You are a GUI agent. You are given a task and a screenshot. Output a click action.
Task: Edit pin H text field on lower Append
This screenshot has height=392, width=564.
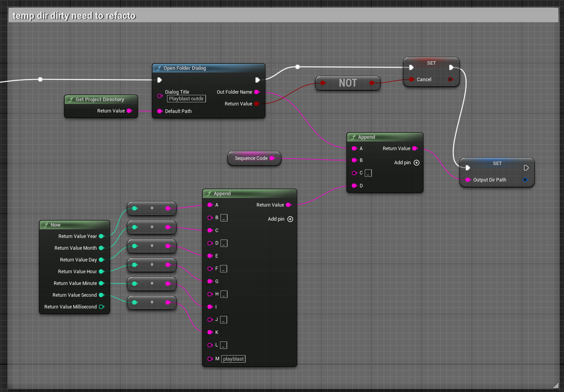pyautogui.click(x=224, y=294)
